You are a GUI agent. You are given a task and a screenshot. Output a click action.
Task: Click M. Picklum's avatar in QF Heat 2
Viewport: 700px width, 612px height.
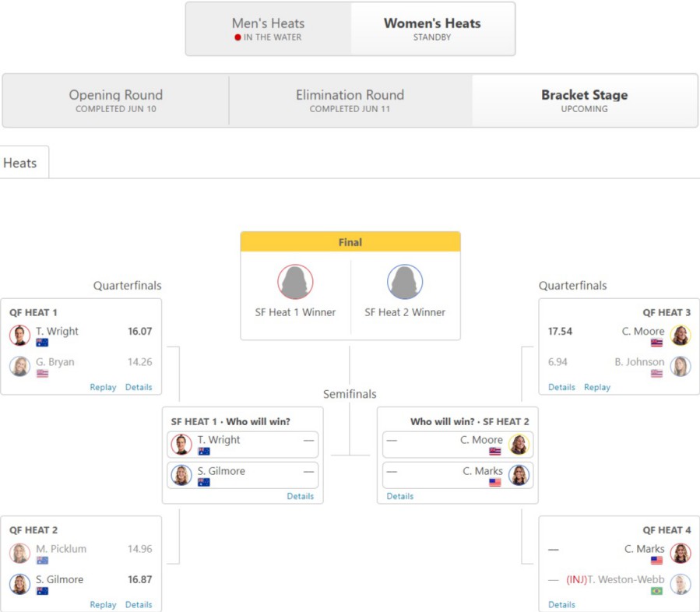pyautogui.click(x=19, y=554)
